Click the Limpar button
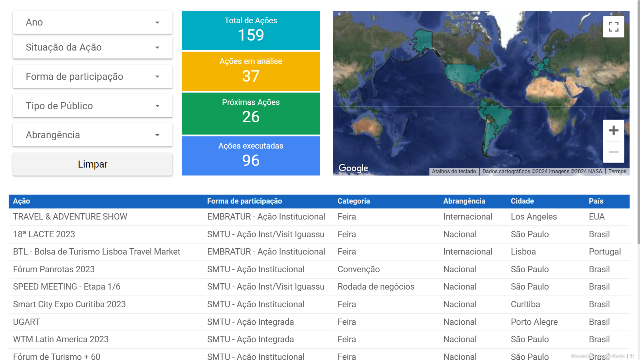 point(93,164)
